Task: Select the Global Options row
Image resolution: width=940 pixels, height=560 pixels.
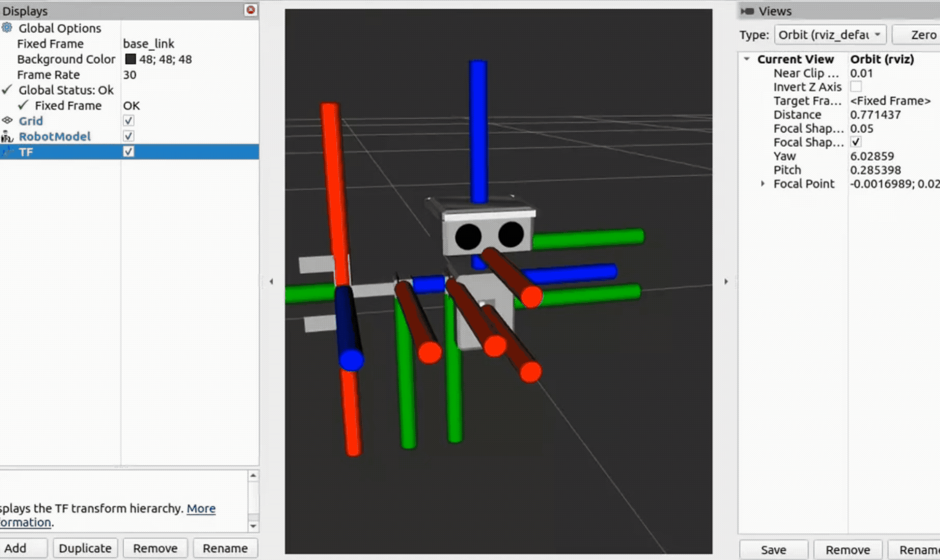Action: coord(129,28)
